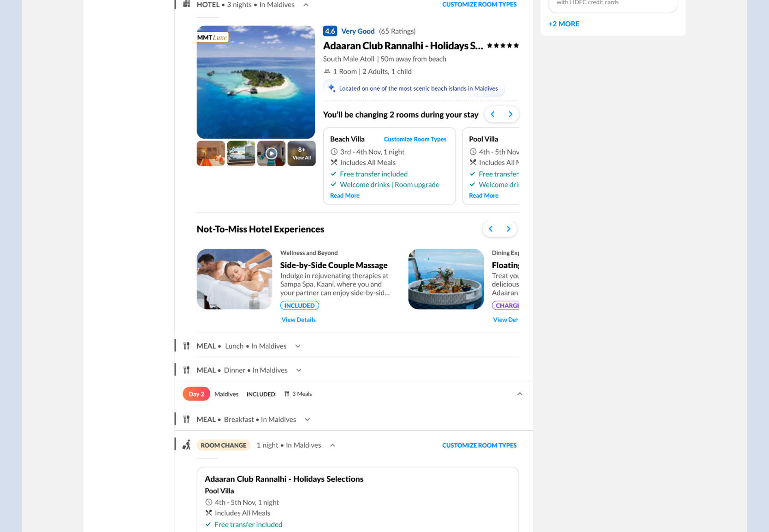Click the room change luggage icon
The image size is (769, 532).
(186, 445)
